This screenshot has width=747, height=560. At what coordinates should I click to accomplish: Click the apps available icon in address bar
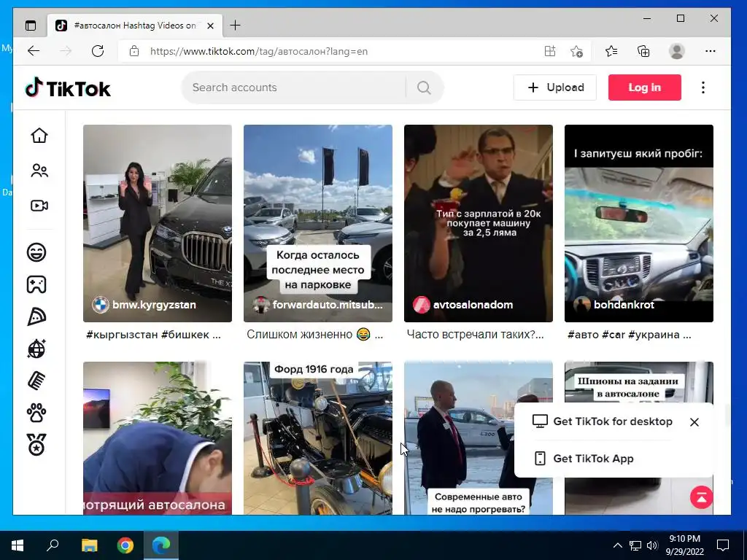pyautogui.click(x=550, y=51)
